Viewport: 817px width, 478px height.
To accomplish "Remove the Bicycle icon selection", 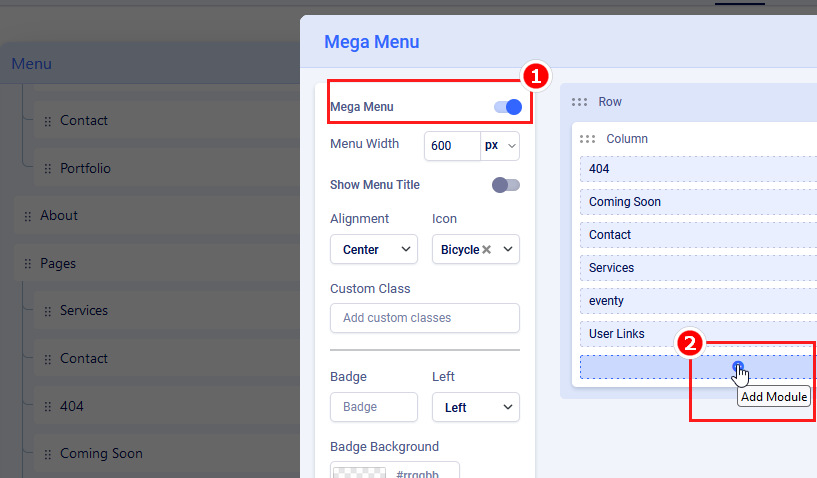I will point(487,250).
